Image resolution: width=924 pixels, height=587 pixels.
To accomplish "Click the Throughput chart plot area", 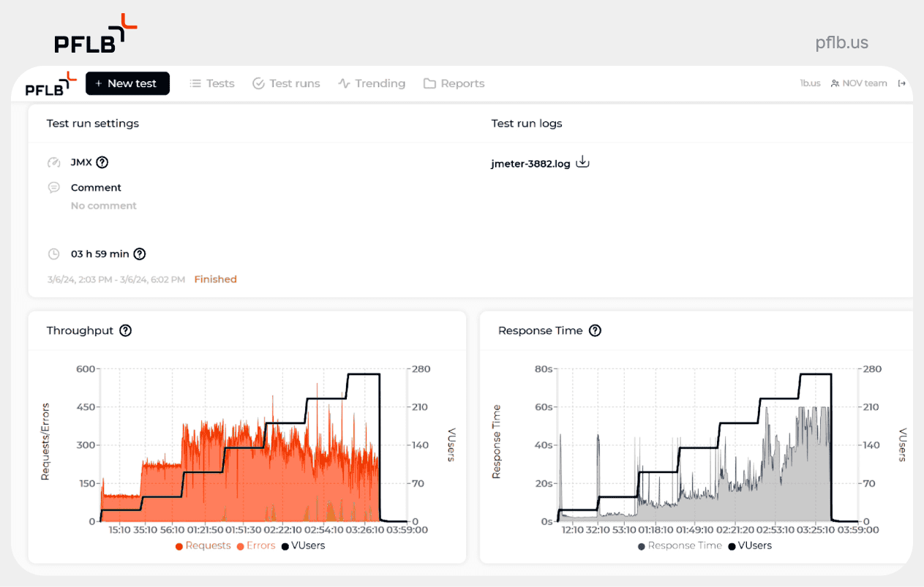I will point(253,445).
